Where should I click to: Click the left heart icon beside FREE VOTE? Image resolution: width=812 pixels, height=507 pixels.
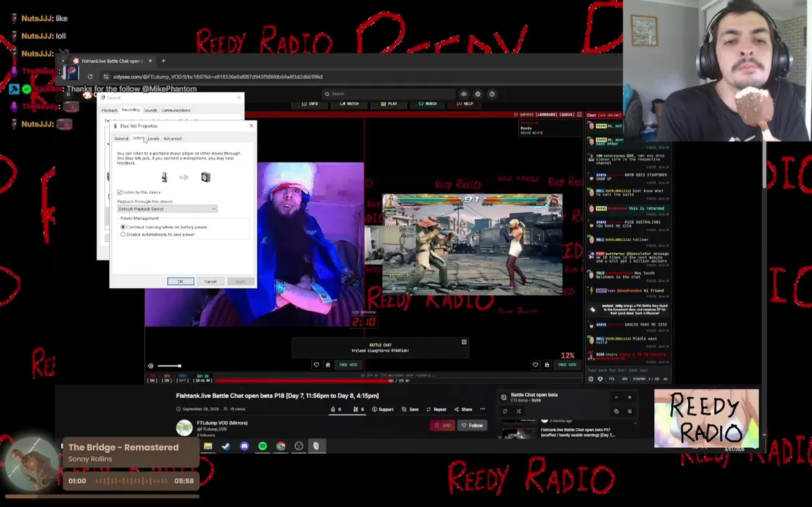[x=317, y=365]
